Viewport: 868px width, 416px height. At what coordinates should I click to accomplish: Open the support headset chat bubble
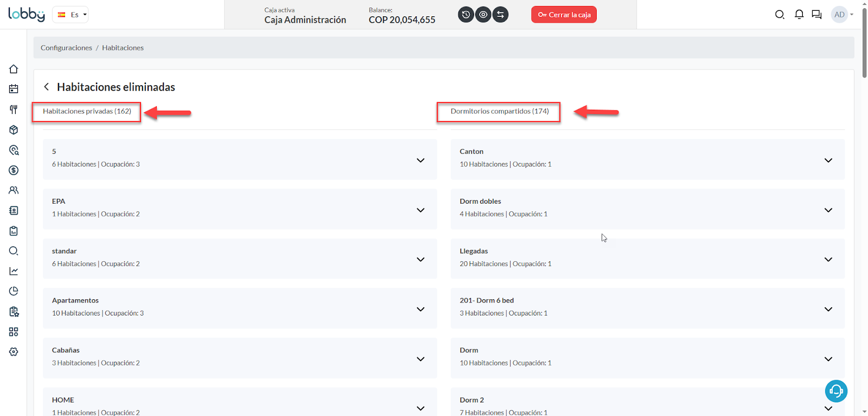click(x=836, y=391)
